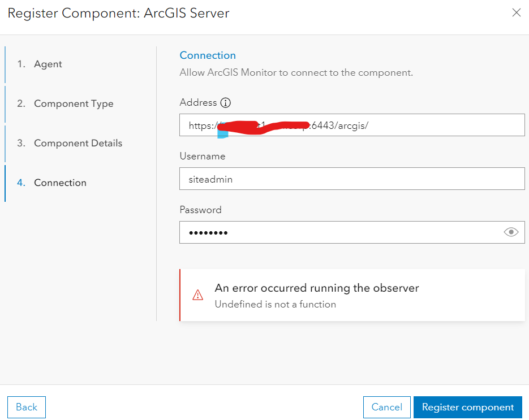
Task: Click the Address field label
Action: pos(198,102)
